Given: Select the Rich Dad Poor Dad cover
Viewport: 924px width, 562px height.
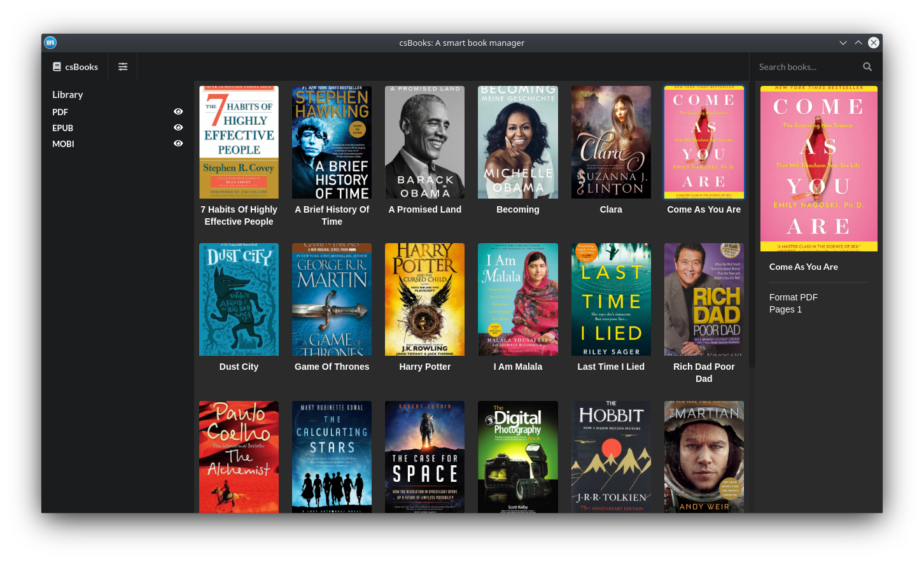Looking at the screenshot, I should click(704, 299).
